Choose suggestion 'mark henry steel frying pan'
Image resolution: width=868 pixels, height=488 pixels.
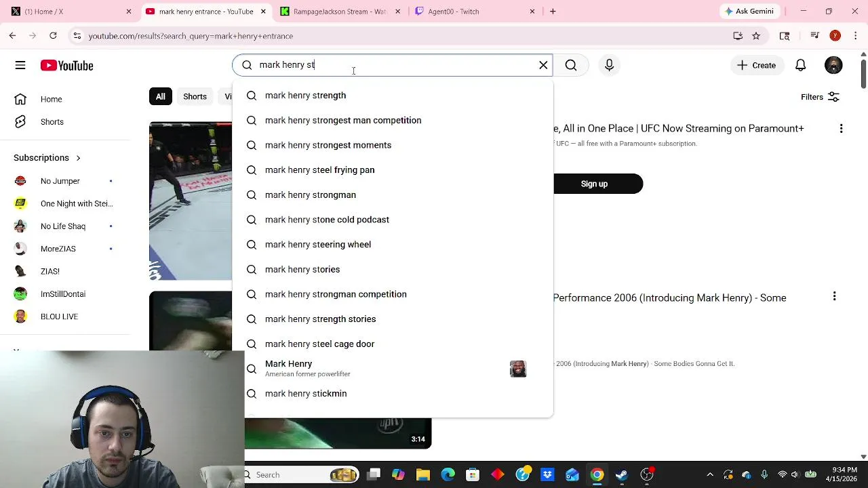tap(393, 170)
